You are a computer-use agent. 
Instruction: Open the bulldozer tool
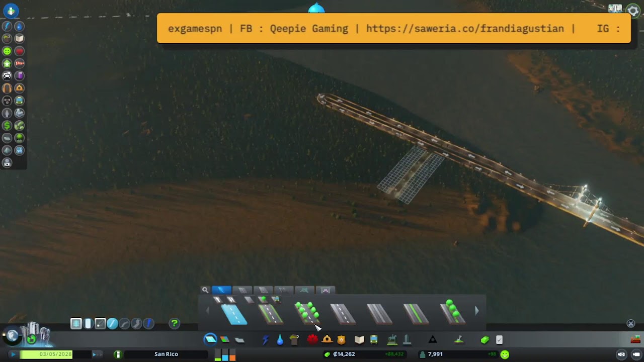tap(635, 339)
